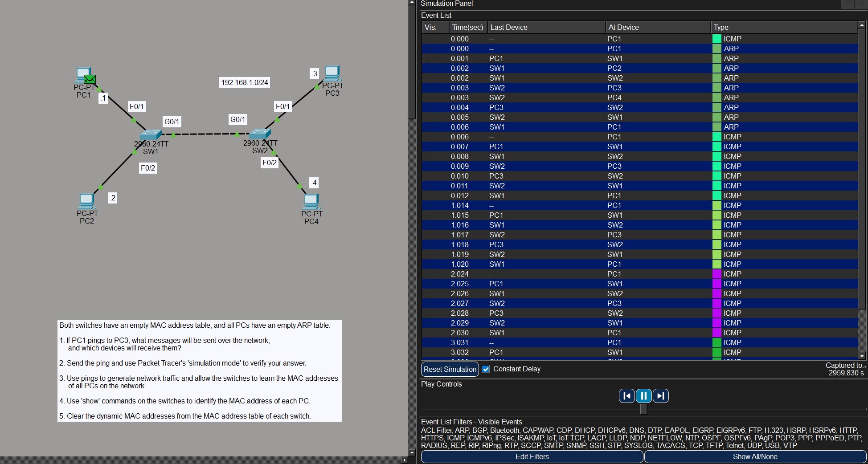The image size is (868, 464).
Task: Click the PC4 computer icon
Action: pyautogui.click(x=311, y=202)
